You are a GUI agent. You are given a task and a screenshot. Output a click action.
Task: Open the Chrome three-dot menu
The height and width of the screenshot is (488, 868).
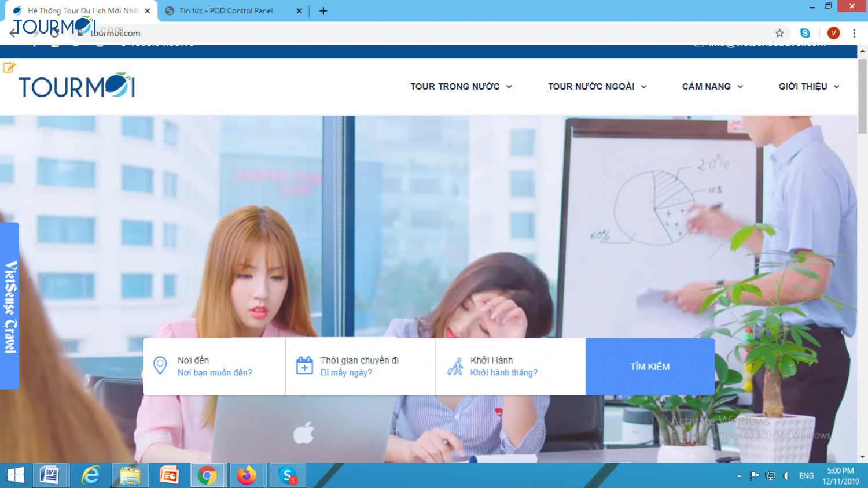pyautogui.click(x=854, y=33)
